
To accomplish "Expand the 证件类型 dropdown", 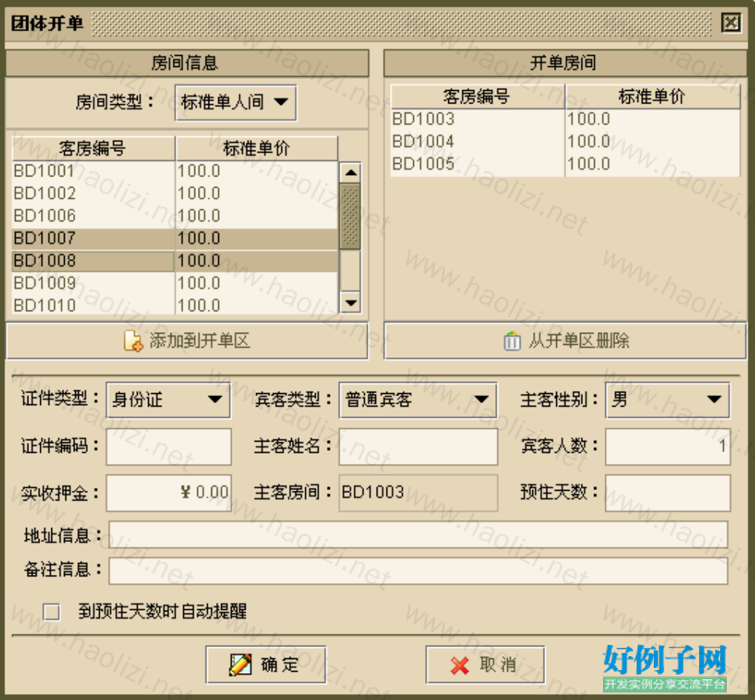I will click(x=168, y=400).
